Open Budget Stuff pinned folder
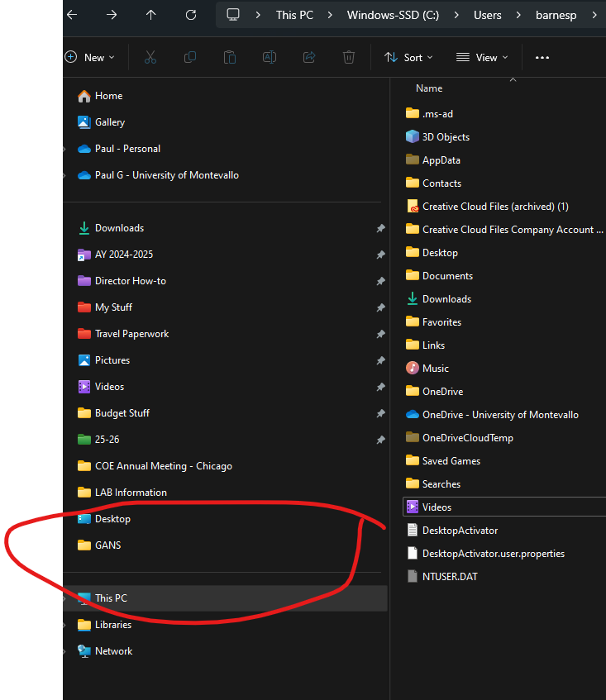 click(113, 413)
